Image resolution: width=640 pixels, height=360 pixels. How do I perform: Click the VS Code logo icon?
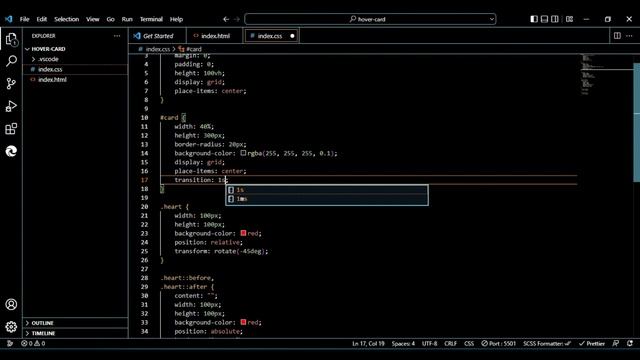pyautogui.click(x=9, y=19)
